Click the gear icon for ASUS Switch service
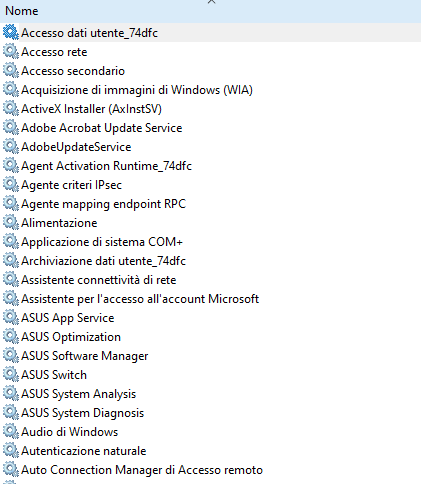Viewport: 421px width, 484px height. (x=11, y=375)
